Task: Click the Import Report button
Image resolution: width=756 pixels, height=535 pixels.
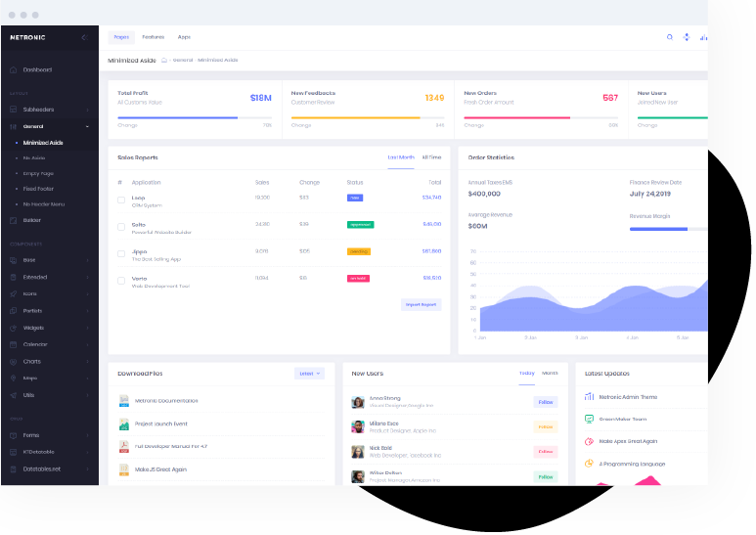Action: pos(421,305)
